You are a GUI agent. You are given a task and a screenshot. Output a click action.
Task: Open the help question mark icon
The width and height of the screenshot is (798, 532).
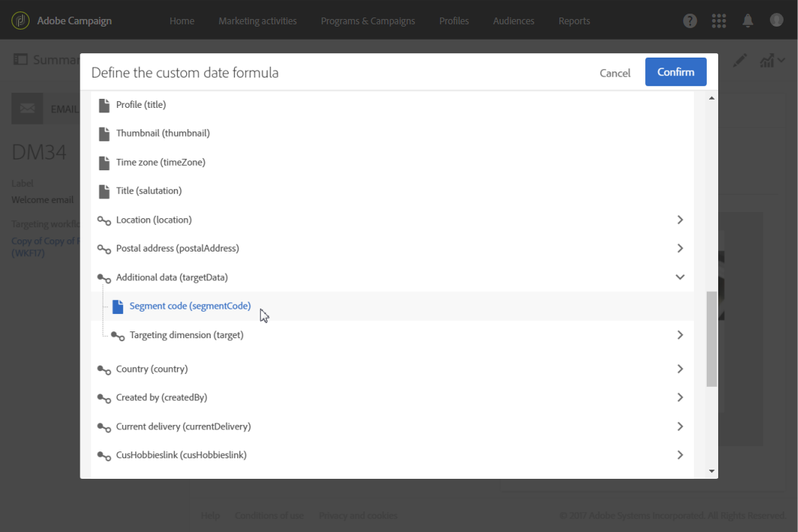690,21
